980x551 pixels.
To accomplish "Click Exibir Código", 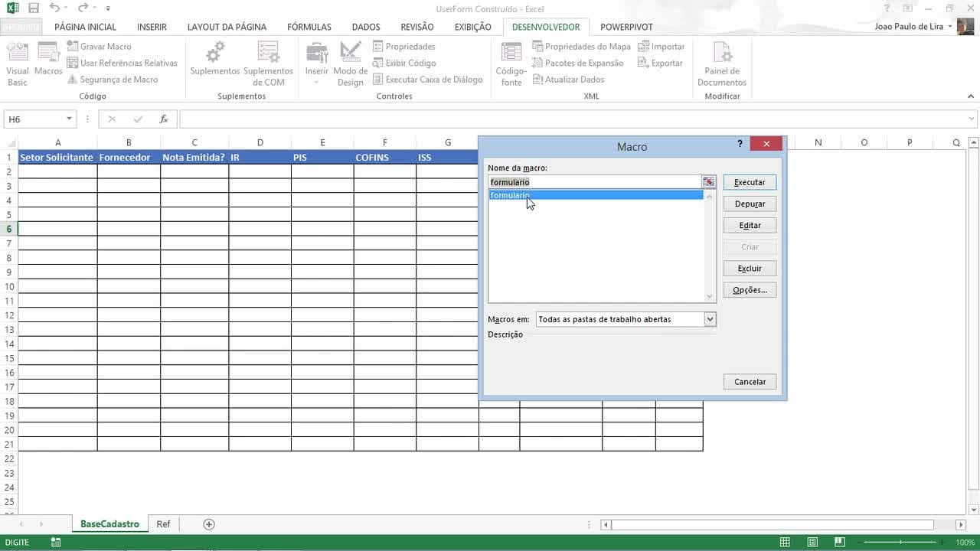I will coord(403,63).
